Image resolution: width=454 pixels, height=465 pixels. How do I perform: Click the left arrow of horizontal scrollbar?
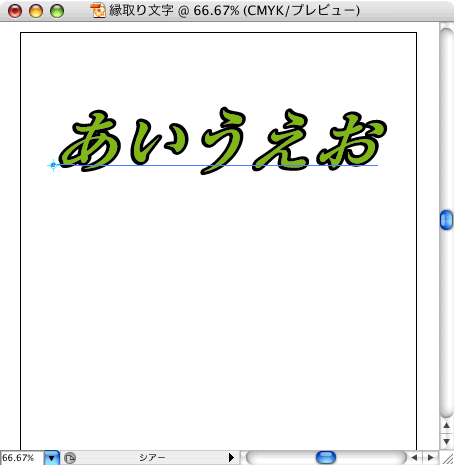coord(414,458)
